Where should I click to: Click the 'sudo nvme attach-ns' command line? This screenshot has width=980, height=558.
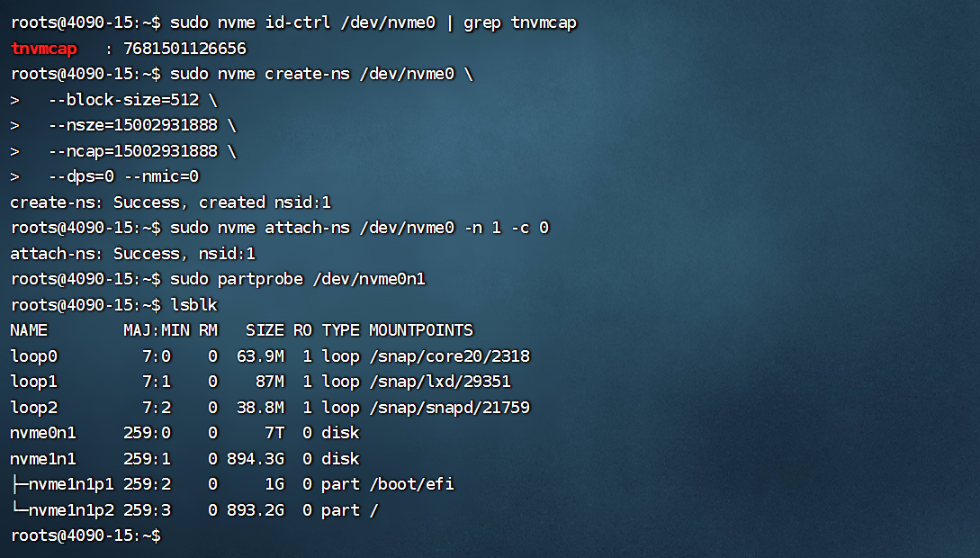pos(359,228)
